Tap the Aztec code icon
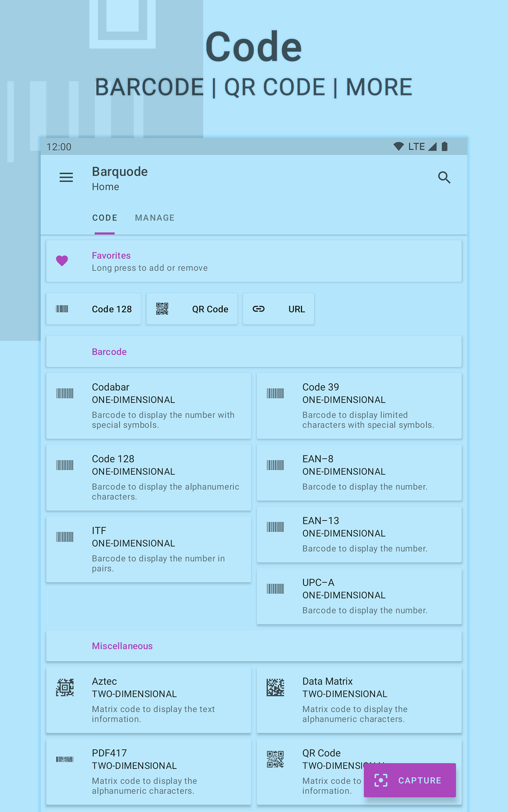 pyautogui.click(x=65, y=688)
